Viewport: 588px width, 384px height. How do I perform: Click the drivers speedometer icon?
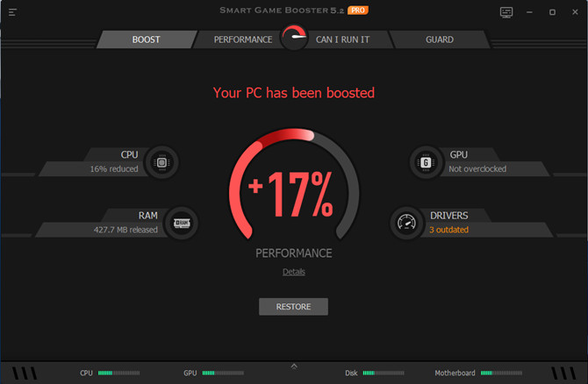[406, 224]
